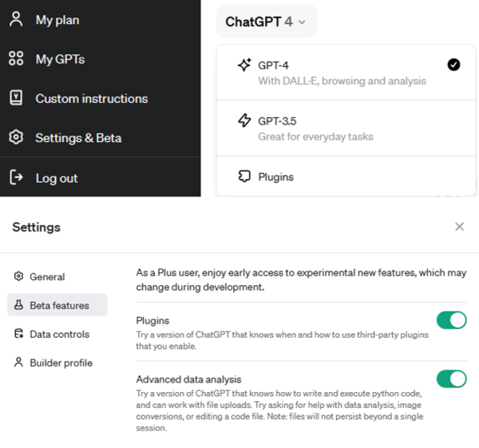Click the My GPTs menu label
This screenshot has height=448, width=479.
[x=60, y=58]
